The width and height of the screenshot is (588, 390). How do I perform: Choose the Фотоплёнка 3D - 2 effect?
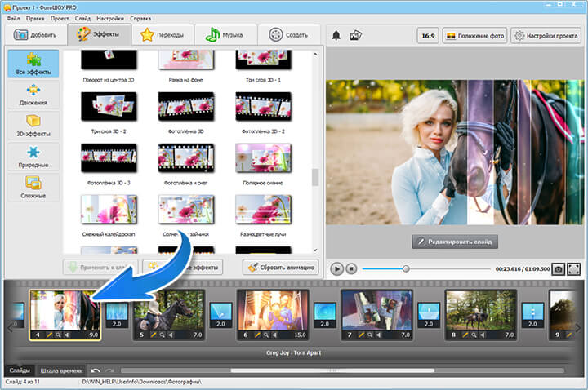click(x=263, y=107)
